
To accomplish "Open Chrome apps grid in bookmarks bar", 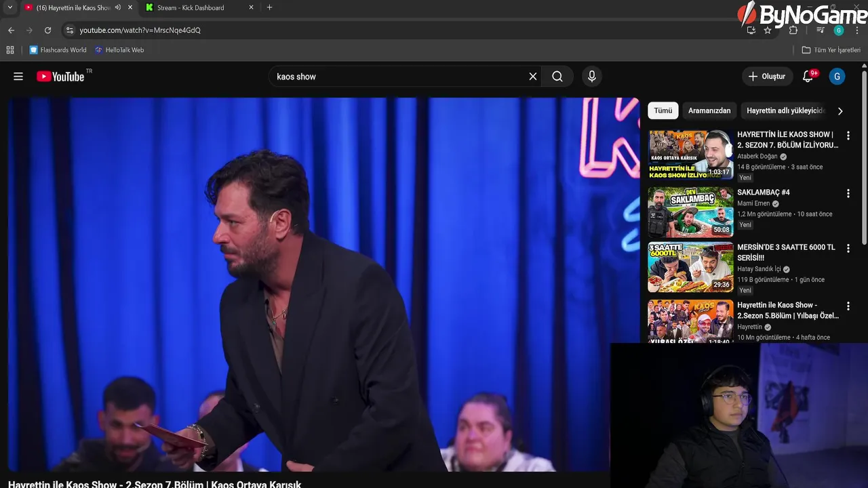I will click(10, 49).
